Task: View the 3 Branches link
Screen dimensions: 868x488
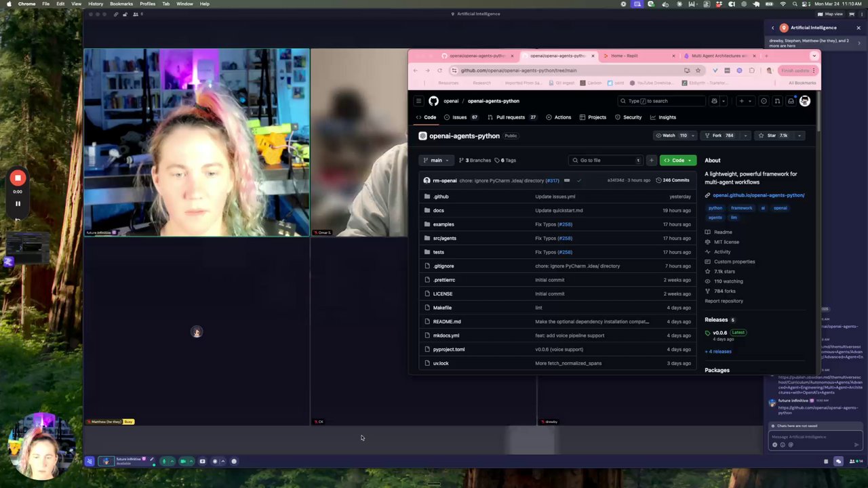Action: tap(475, 161)
